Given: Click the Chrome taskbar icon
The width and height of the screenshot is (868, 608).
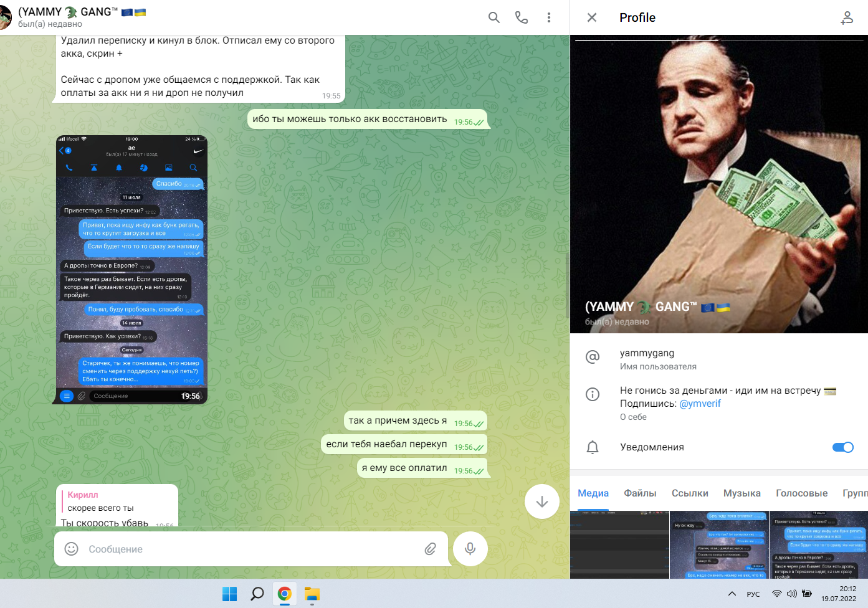Looking at the screenshot, I should point(284,594).
